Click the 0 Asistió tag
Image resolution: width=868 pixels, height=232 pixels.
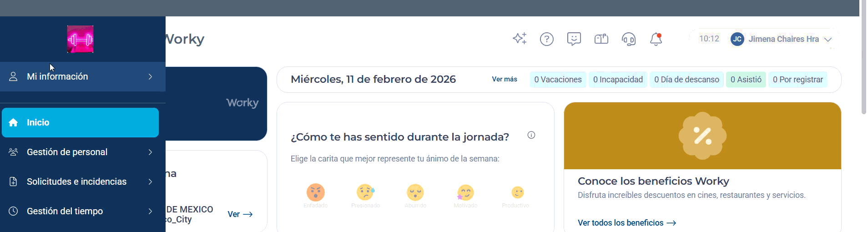(x=746, y=80)
